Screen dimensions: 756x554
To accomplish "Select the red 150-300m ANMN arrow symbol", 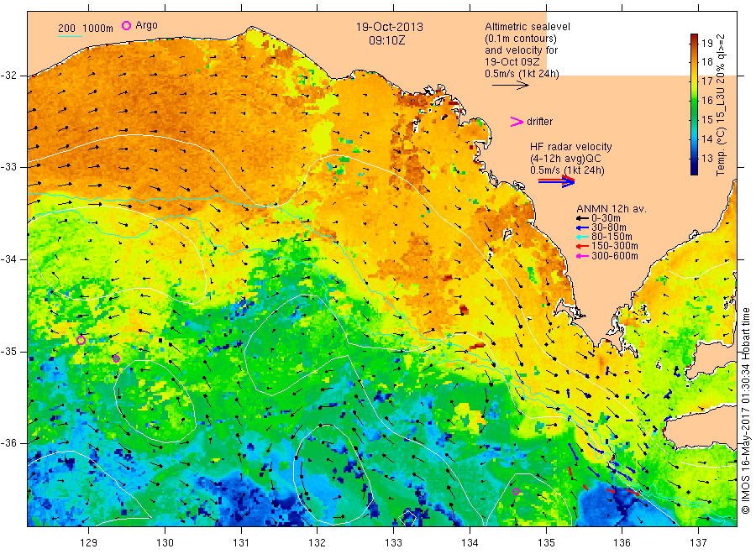I will point(582,246).
